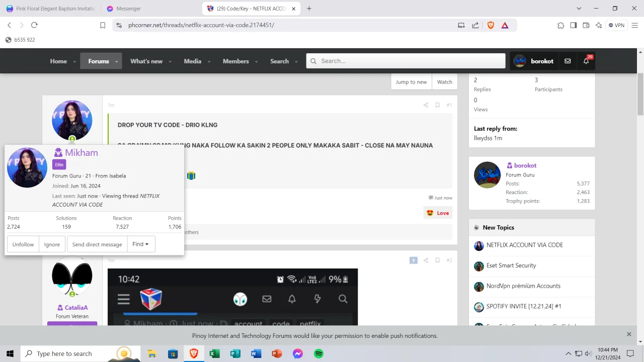
Task: Open a new browser tab
Action: coord(309,9)
